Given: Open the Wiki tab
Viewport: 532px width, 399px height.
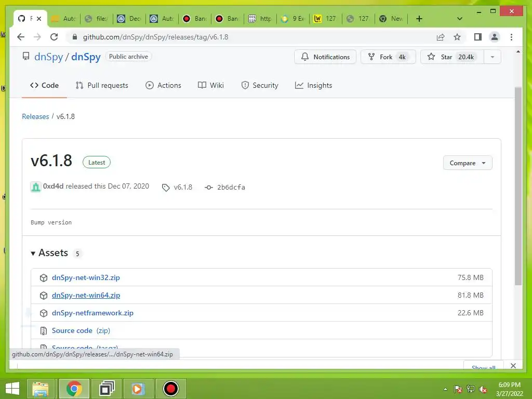Looking at the screenshot, I should pyautogui.click(x=211, y=86).
